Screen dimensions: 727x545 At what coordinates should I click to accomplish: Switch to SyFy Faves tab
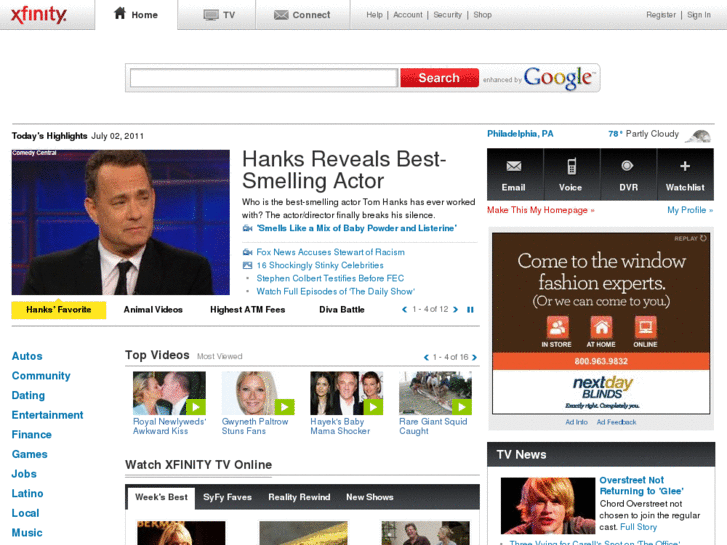[227, 497]
